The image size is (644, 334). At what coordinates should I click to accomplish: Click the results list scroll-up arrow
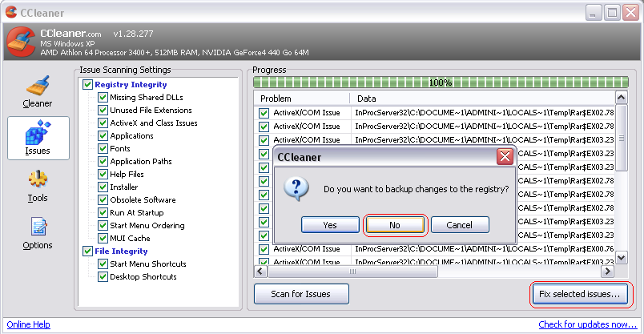(621, 98)
